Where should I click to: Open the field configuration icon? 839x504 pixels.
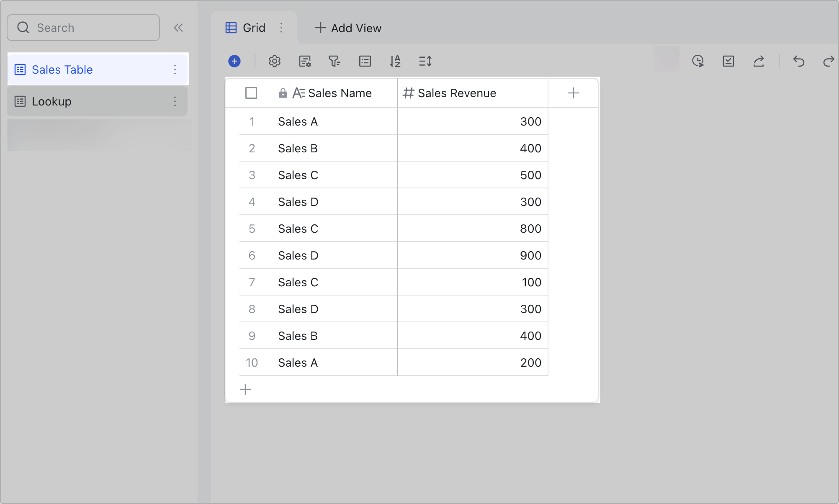(305, 61)
